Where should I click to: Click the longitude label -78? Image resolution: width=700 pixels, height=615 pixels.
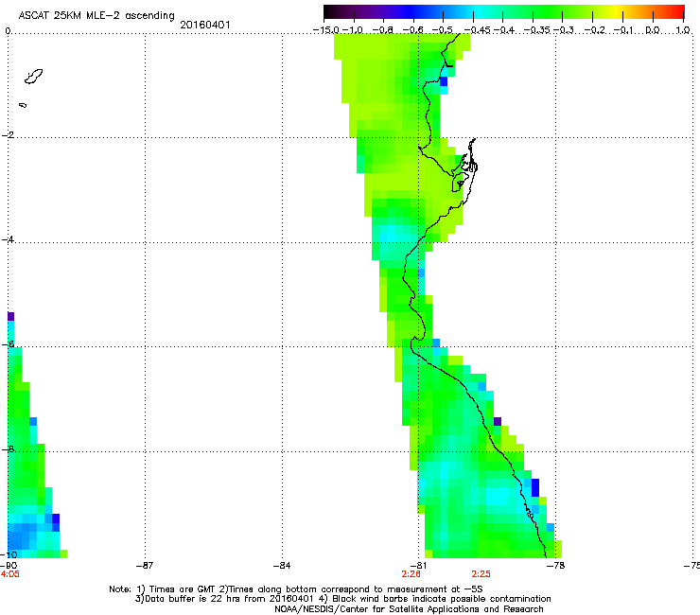coord(556,566)
